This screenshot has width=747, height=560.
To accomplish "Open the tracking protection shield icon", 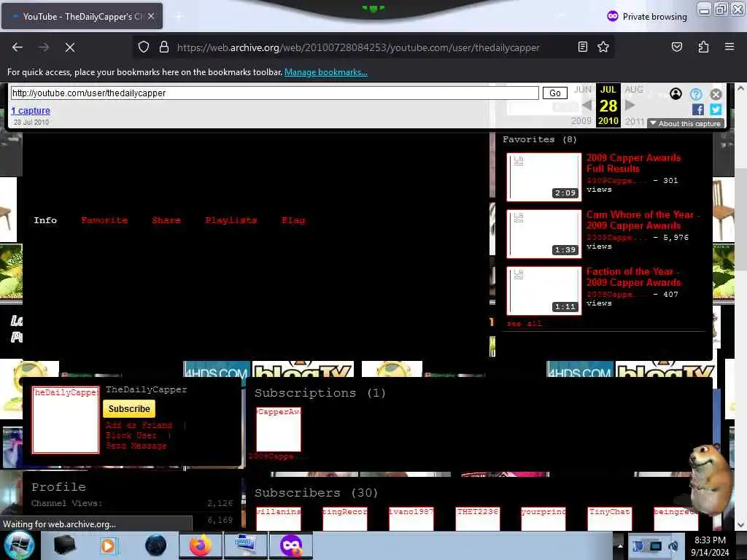I will (x=144, y=47).
